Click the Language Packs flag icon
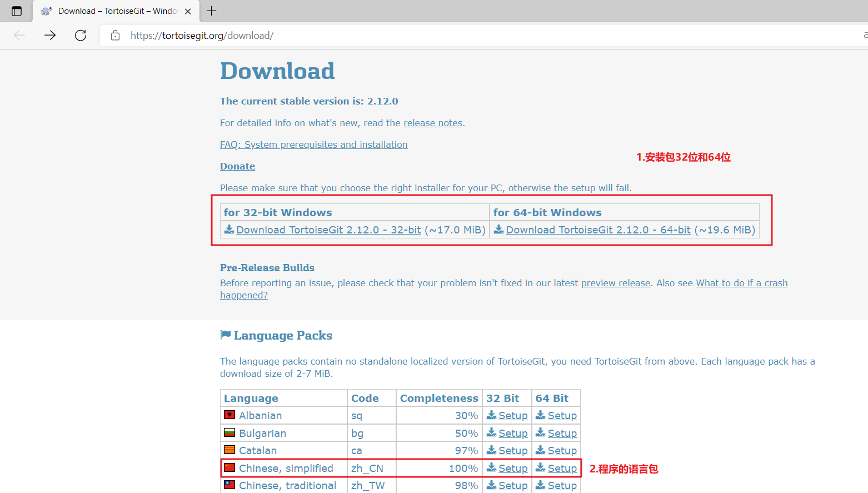 (225, 335)
